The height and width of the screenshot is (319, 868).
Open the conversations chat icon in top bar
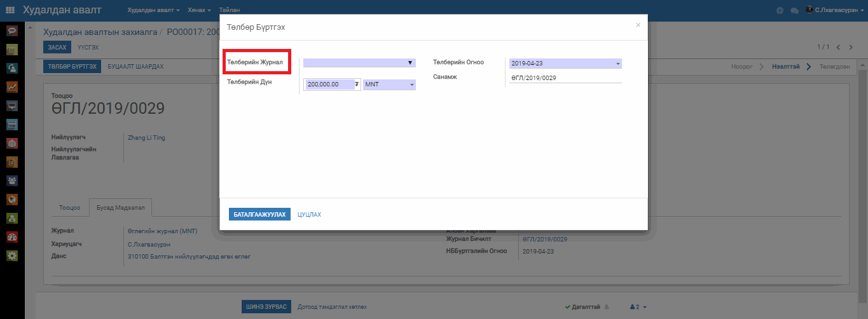pos(794,11)
